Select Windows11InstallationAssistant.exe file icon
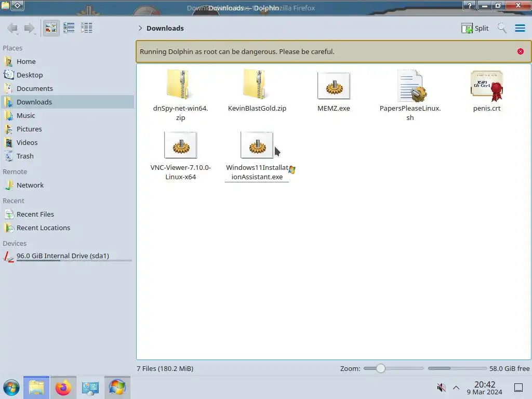The width and height of the screenshot is (532, 399). (257, 145)
